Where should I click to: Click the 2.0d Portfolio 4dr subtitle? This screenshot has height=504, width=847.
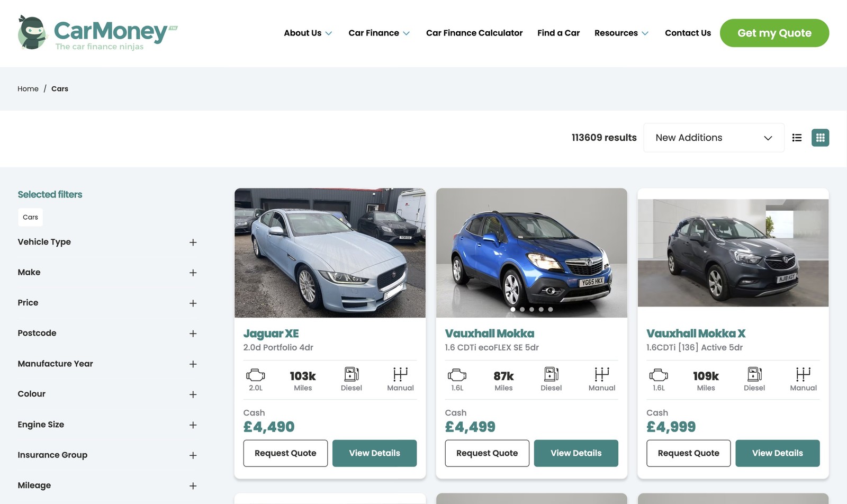(x=278, y=347)
